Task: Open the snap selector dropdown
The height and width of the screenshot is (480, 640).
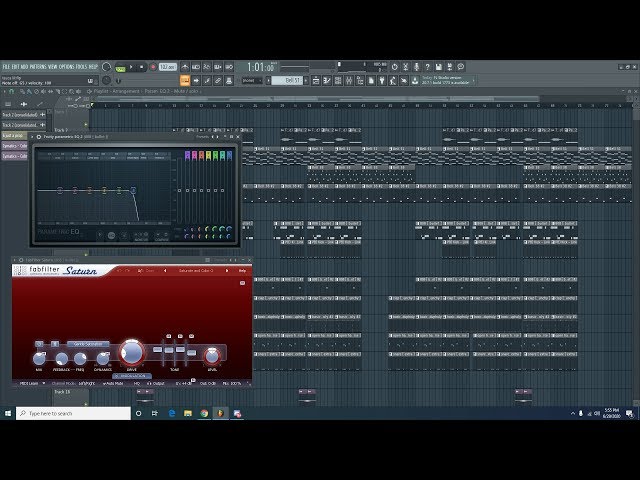Action: [252, 80]
